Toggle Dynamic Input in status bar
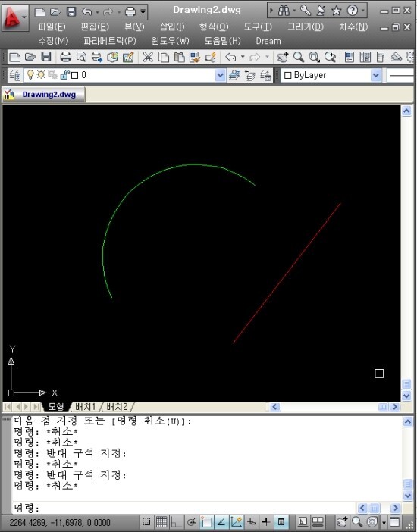This screenshot has width=417, height=532. tap(251, 522)
